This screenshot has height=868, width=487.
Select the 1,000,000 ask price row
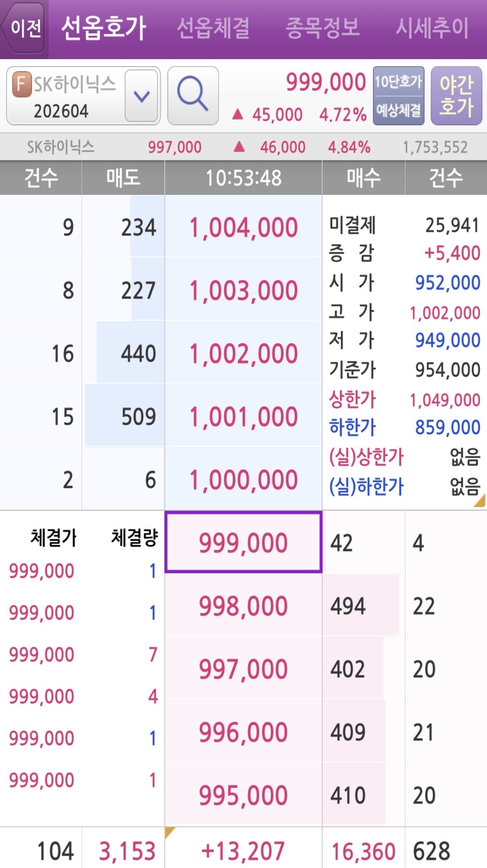pos(243,479)
